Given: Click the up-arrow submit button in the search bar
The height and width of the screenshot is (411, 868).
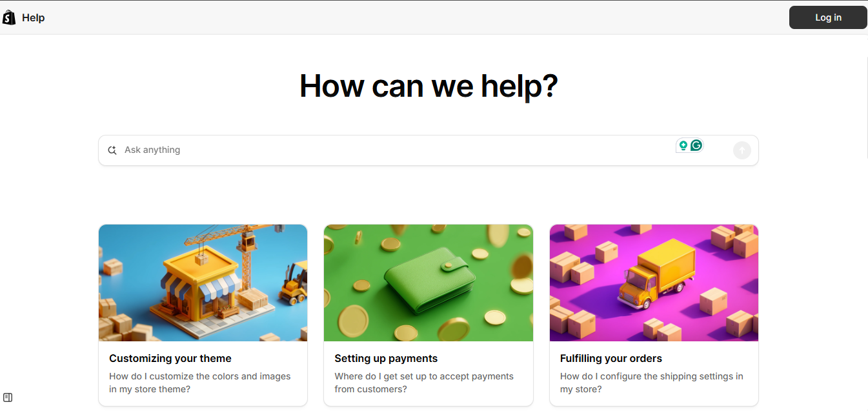Looking at the screenshot, I should (x=742, y=150).
